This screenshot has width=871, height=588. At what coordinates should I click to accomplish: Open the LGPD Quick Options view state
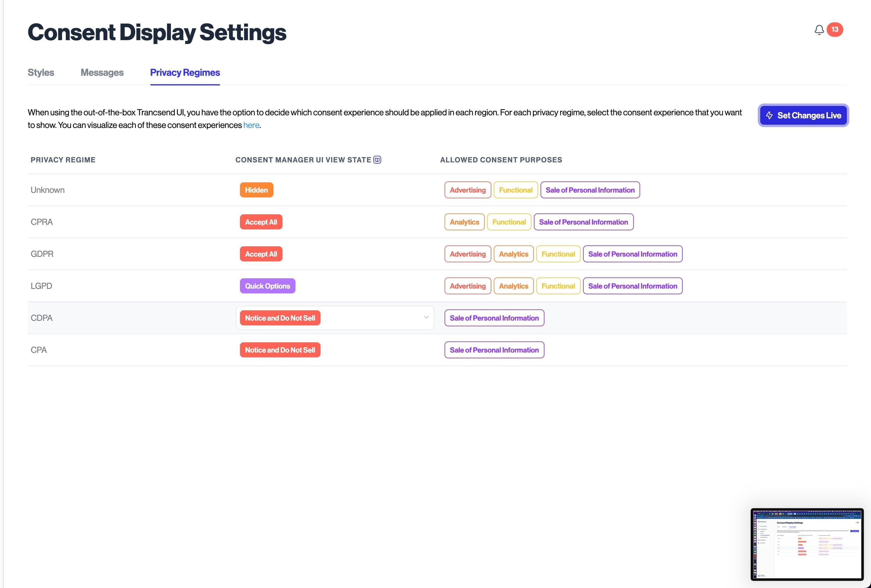[x=267, y=286]
